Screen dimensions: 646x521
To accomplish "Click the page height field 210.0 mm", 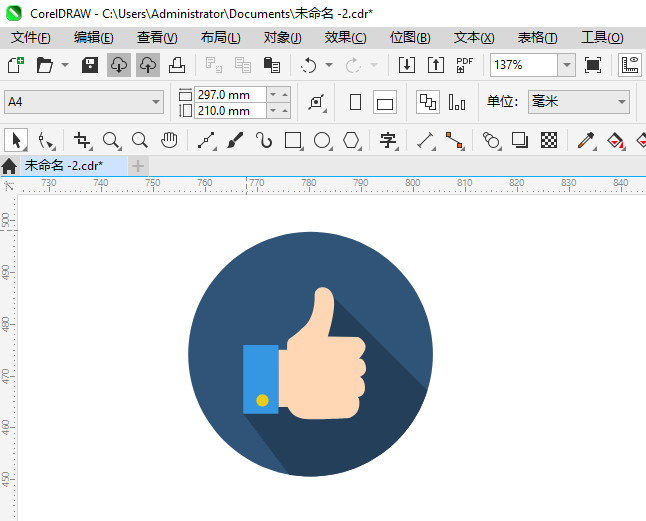I will [x=230, y=111].
